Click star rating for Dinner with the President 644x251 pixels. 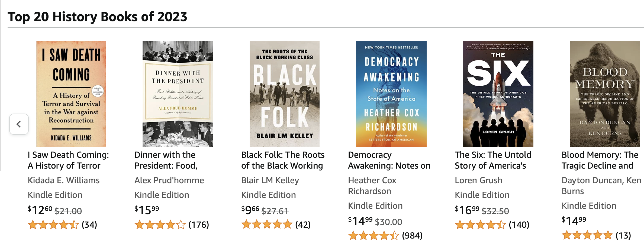click(x=160, y=225)
